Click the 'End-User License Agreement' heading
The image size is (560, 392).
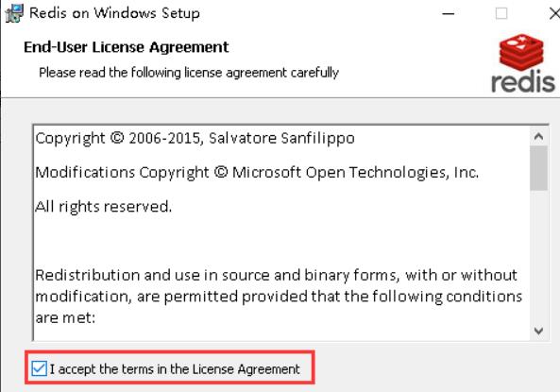(127, 47)
